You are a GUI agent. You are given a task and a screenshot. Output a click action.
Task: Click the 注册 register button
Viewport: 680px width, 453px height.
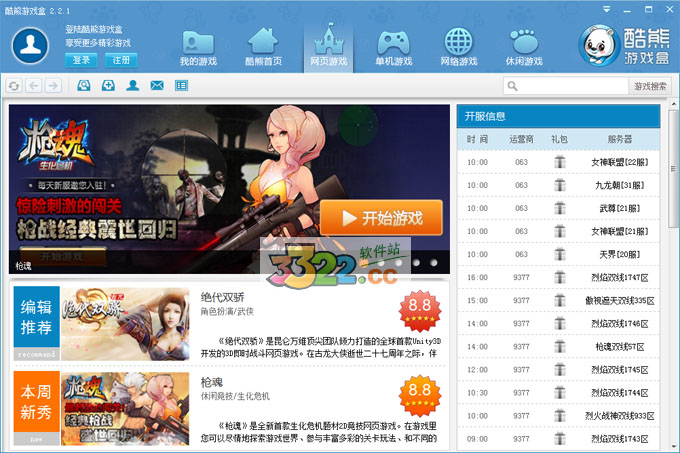tap(121, 60)
